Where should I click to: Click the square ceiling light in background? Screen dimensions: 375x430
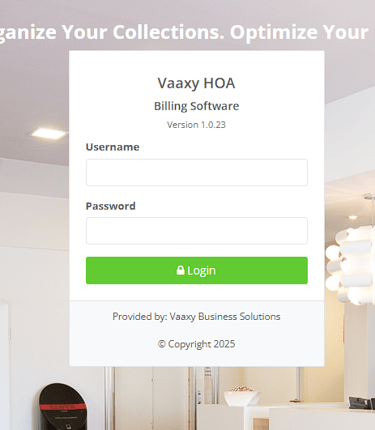click(47, 133)
